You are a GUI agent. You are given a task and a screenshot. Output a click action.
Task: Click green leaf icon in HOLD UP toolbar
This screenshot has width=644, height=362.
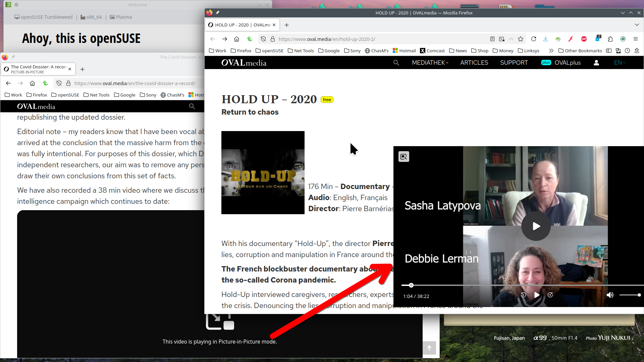pyautogui.click(x=250, y=39)
